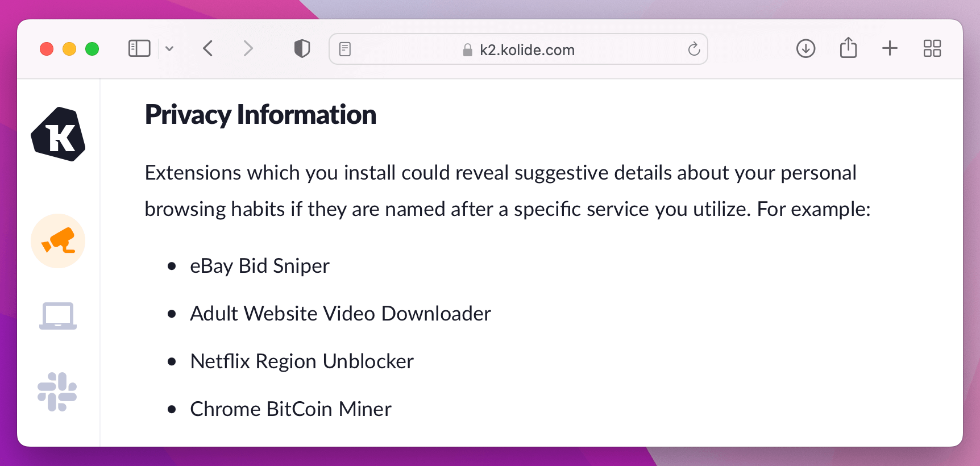Screen dimensions: 980x466
Task: Expand the sidebar options chevron
Action: 169,49
